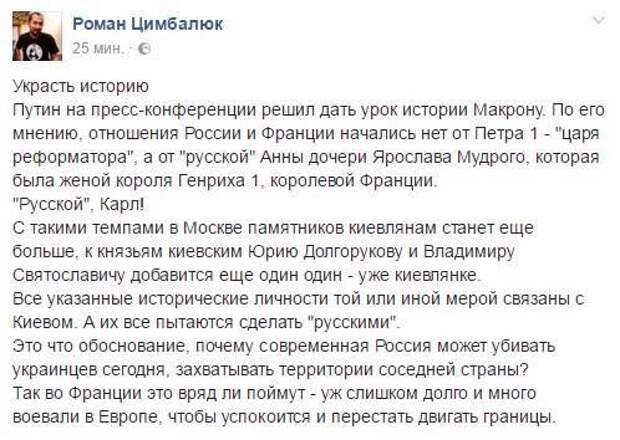
Task: Click the word 'Киевом' starting a line
Action: (44, 322)
